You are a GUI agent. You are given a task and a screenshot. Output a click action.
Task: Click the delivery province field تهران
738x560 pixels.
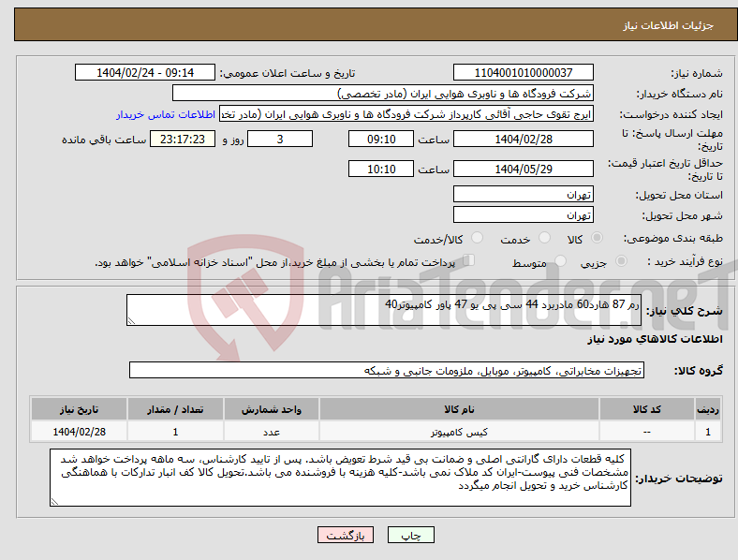click(523, 194)
